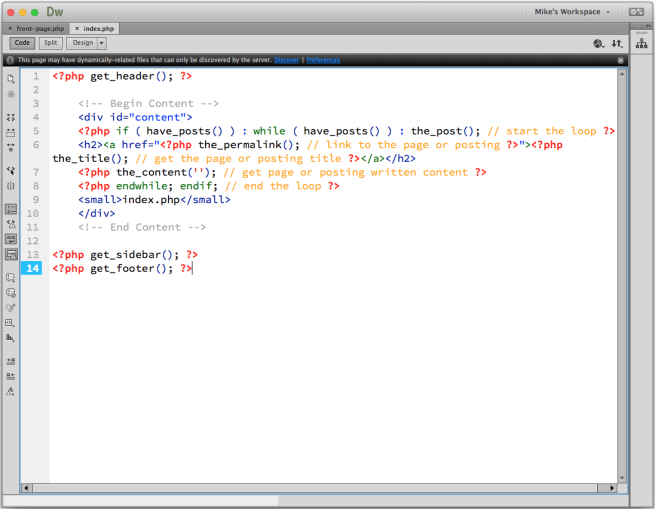Open the Recent Snippets menu
This screenshot has width=655, height=509.
tap(11, 323)
